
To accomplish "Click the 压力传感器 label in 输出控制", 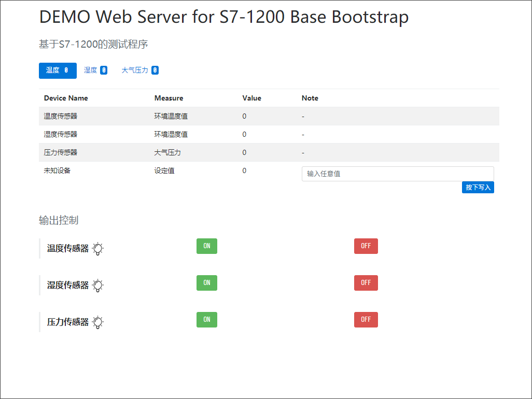I will (x=68, y=322).
